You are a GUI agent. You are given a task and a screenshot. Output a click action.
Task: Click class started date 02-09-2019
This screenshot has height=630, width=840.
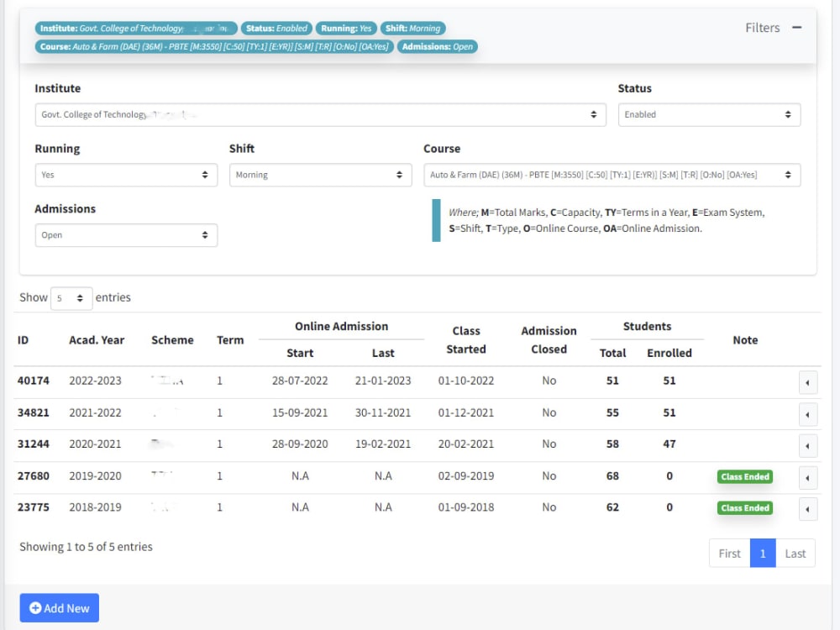point(466,475)
